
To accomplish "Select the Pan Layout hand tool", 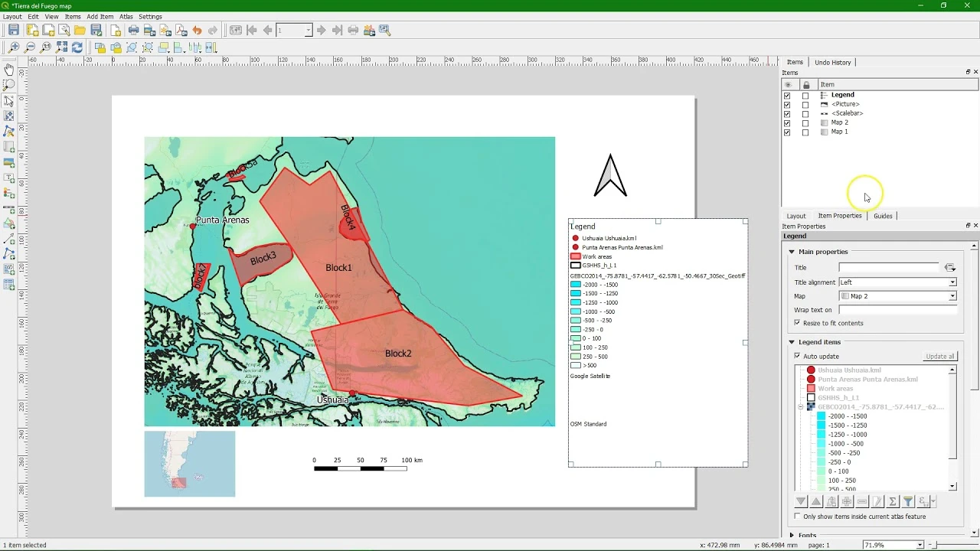I will (x=9, y=70).
